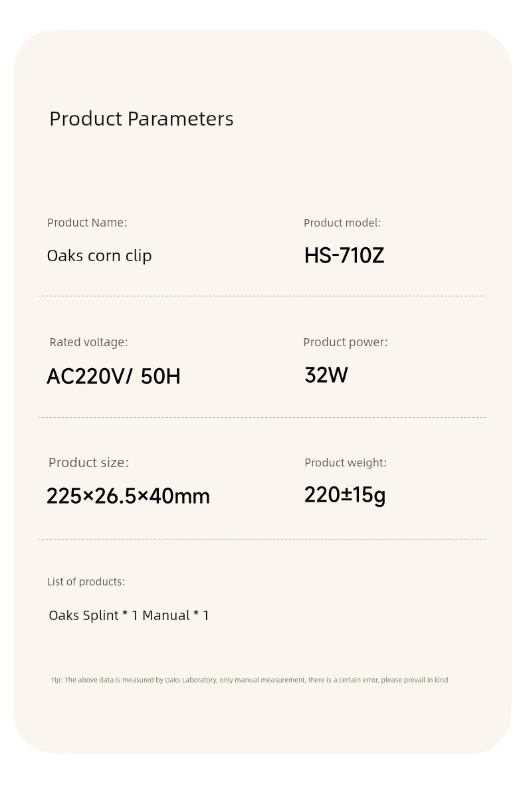The height and width of the screenshot is (812, 525).
Task: Select the List of products label
Action: [x=86, y=582]
